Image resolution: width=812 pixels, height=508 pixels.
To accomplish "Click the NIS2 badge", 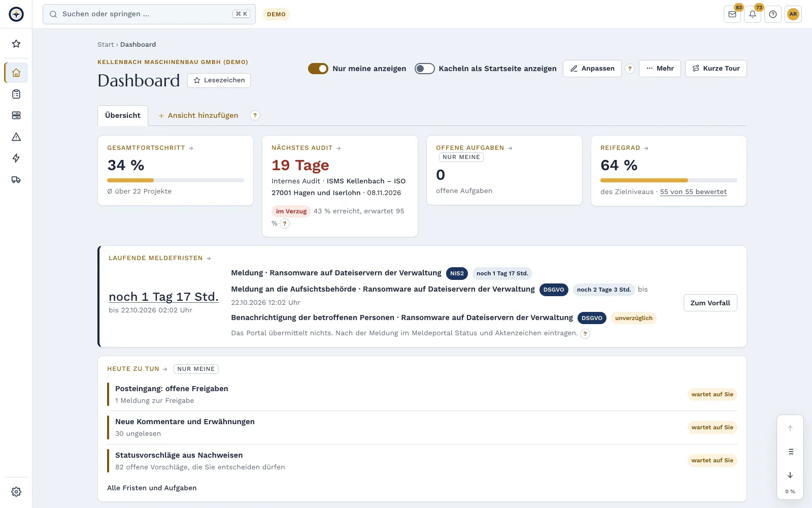I will click(457, 273).
